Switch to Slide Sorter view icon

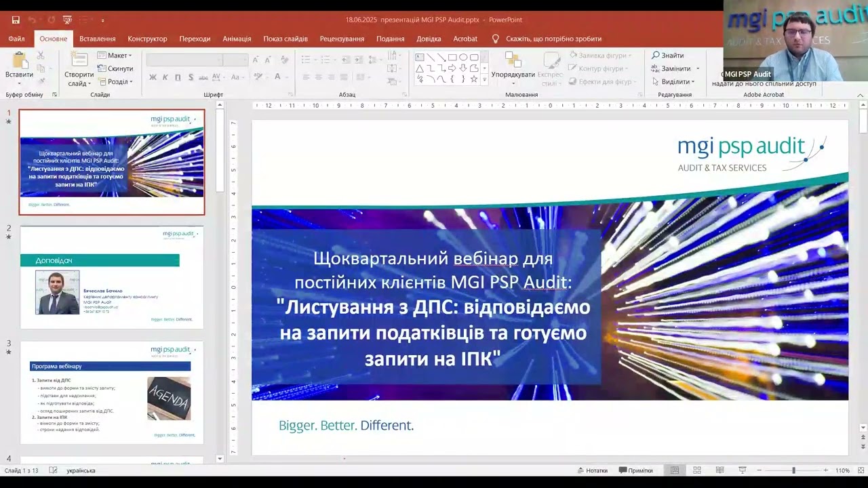click(697, 470)
